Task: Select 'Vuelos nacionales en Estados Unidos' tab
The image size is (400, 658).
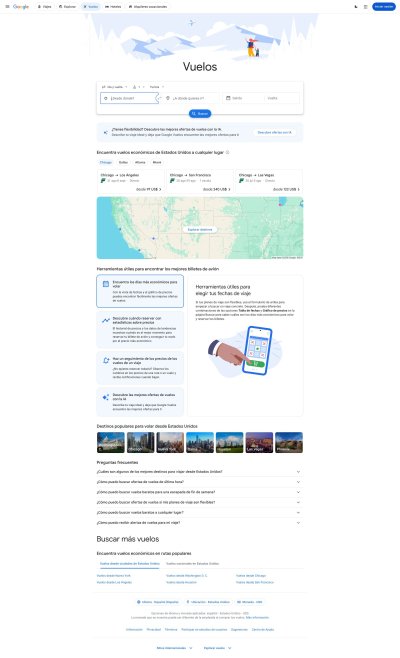Action: point(193,564)
